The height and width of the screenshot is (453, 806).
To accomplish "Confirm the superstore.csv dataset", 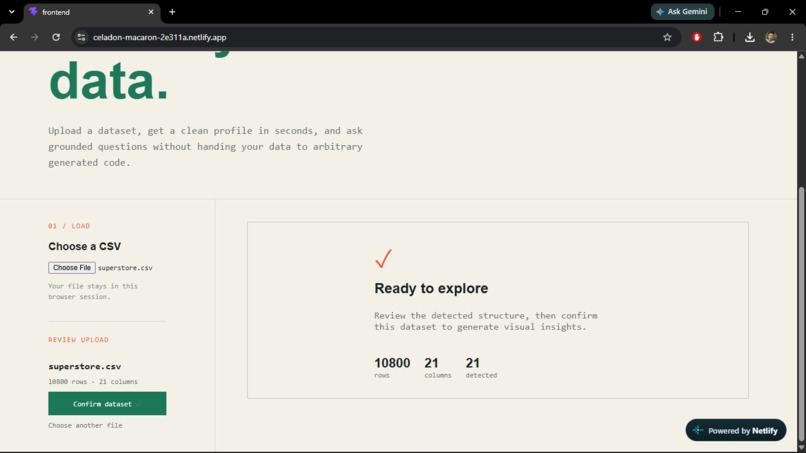I will point(107,404).
